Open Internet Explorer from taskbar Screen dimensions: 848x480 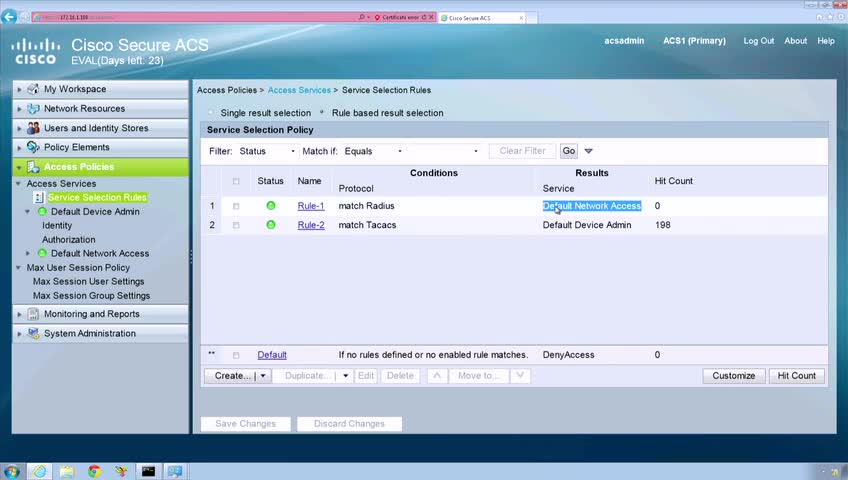coord(40,471)
